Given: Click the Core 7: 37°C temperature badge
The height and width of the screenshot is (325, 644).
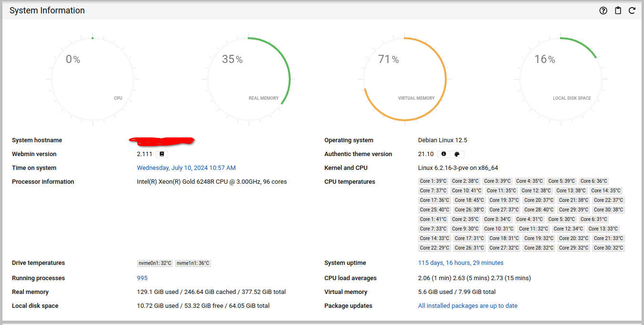Looking at the screenshot, I should [433, 191].
